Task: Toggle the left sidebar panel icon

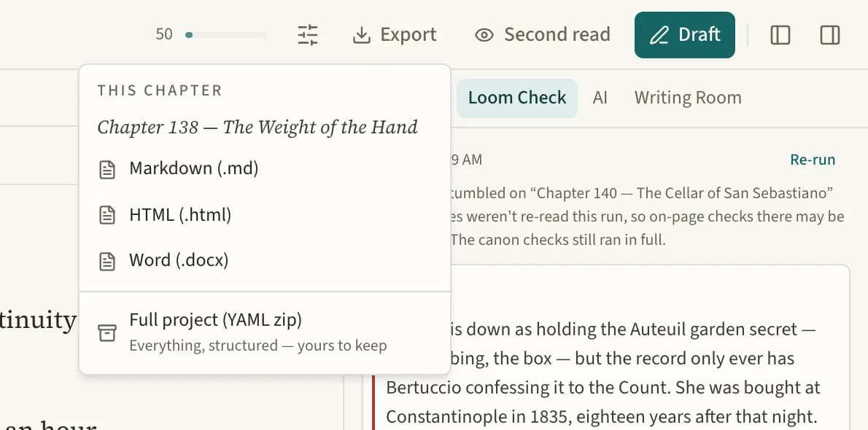Action: click(x=780, y=35)
